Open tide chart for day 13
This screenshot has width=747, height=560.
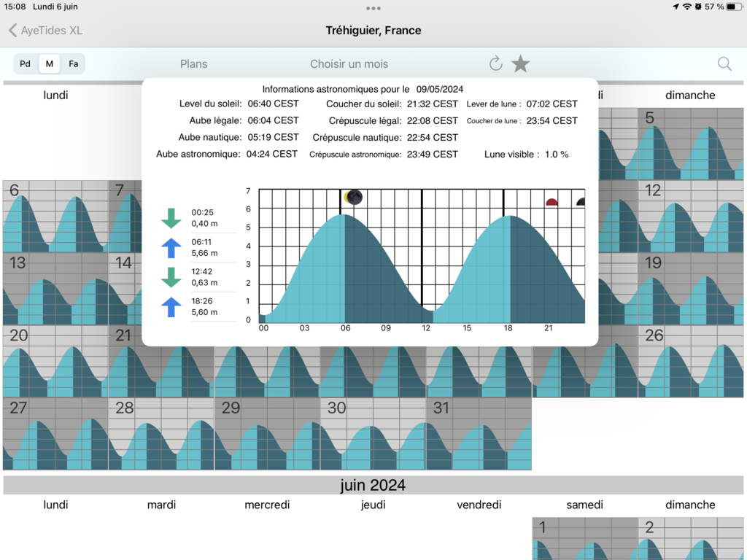55,289
